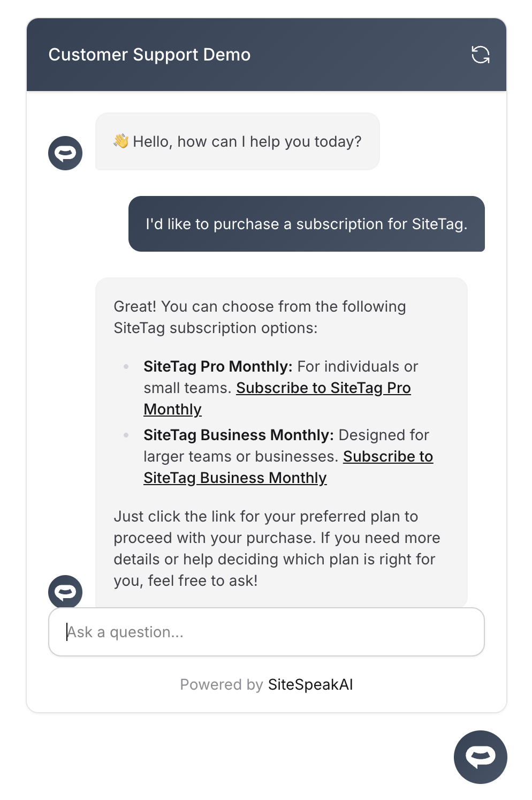The height and width of the screenshot is (800, 532).
Task: Focus the 'Ask a question...' input field
Action: 267,632
